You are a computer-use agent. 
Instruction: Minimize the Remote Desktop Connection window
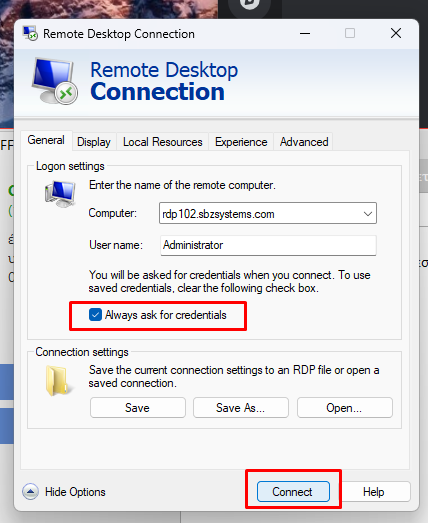(x=305, y=33)
